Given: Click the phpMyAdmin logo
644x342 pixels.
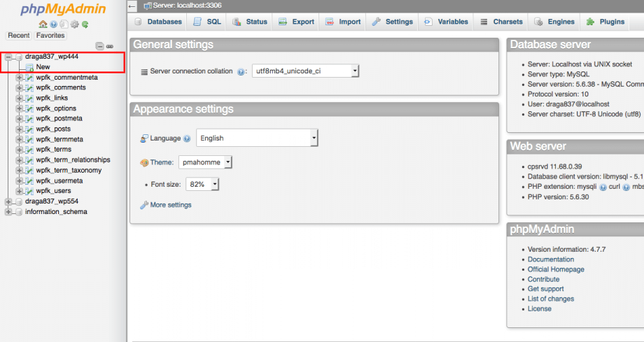Looking at the screenshot, I should pyautogui.click(x=63, y=9).
